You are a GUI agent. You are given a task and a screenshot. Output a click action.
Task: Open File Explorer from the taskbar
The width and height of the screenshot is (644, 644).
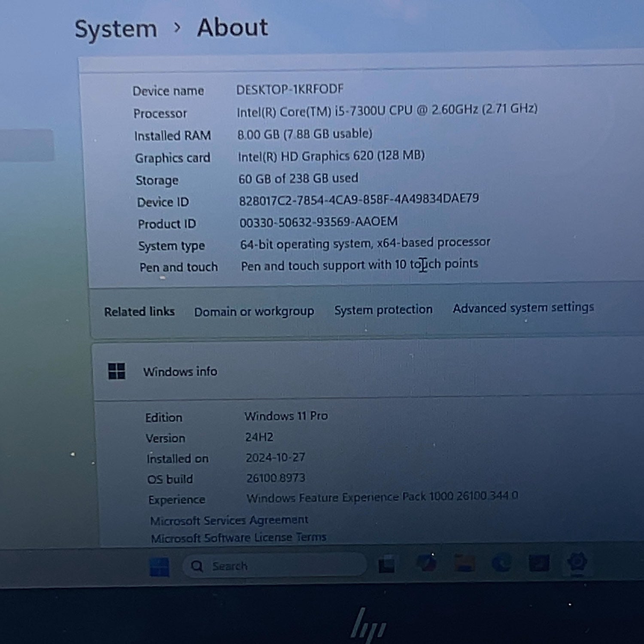tap(464, 563)
